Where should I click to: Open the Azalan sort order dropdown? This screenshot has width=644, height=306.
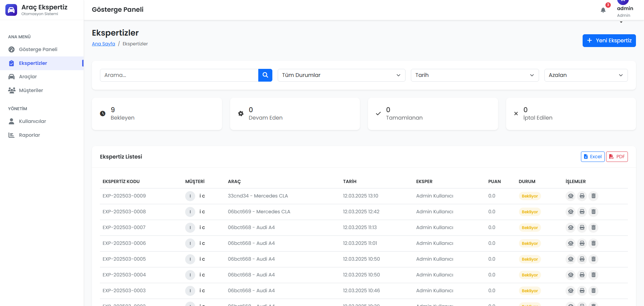tap(586, 75)
